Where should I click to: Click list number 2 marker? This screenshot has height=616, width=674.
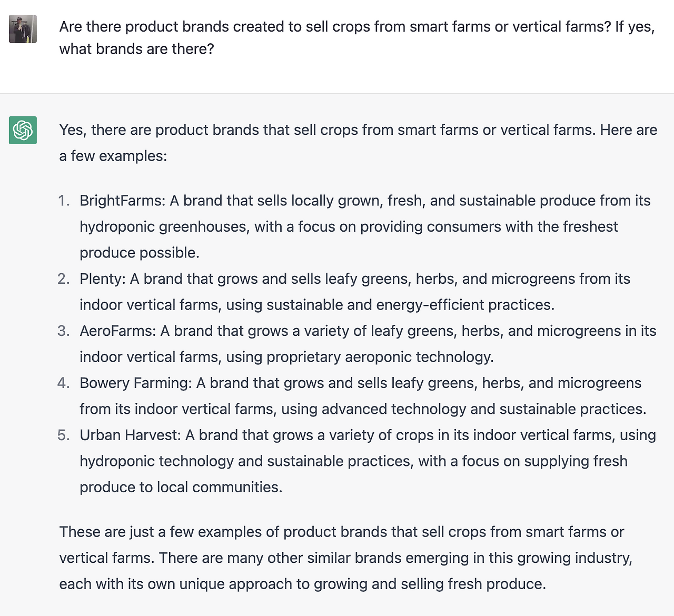[64, 279]
